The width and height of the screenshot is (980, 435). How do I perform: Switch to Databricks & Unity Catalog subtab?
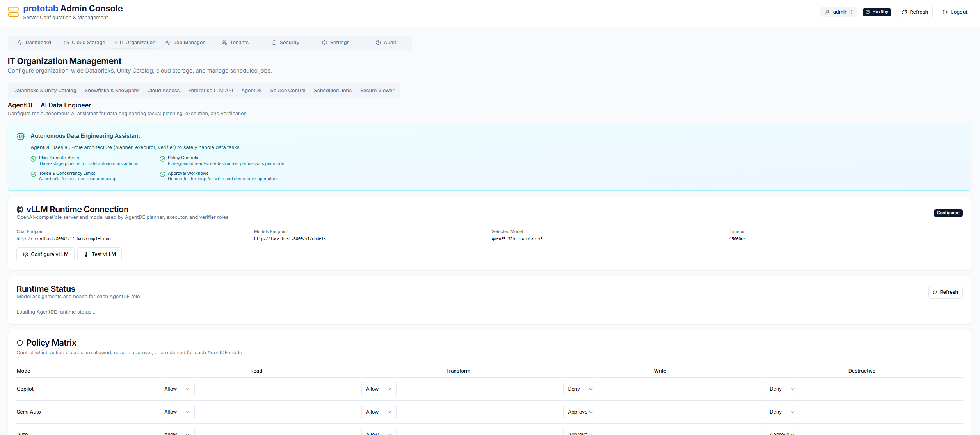pos(45,91)
